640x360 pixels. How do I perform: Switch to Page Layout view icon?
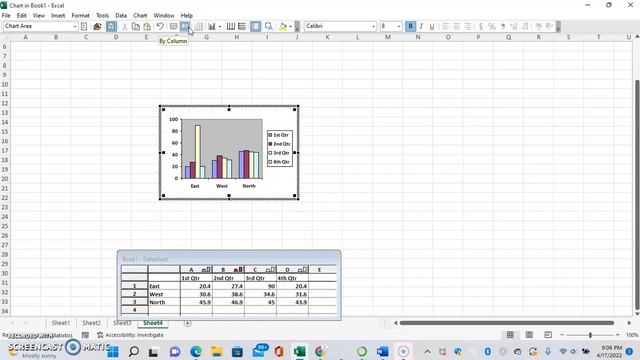coord(529,335)
